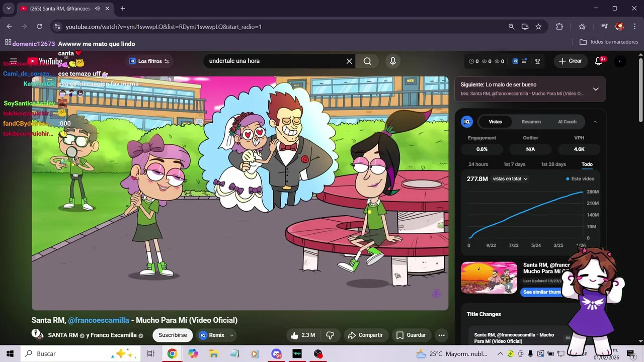Click the @francoescamilla link in title
This screenshot has height=362, width=644.
(x=98, y=320)
